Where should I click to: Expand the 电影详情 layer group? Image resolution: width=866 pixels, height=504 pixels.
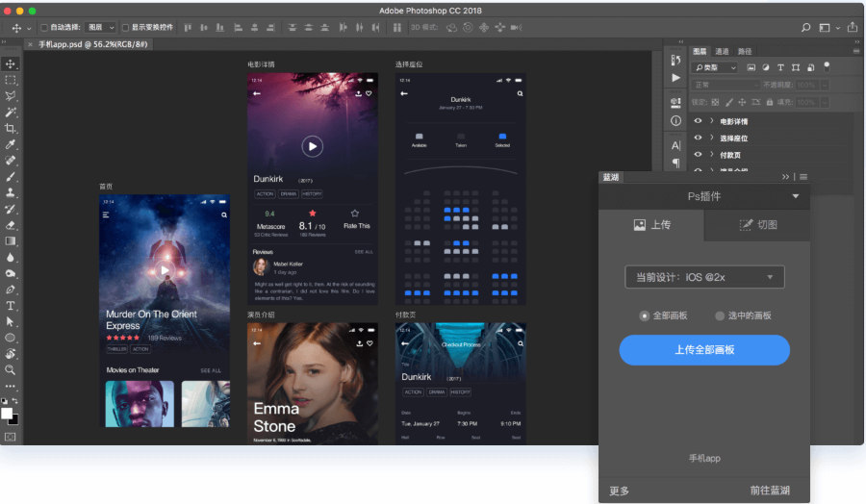712,121
